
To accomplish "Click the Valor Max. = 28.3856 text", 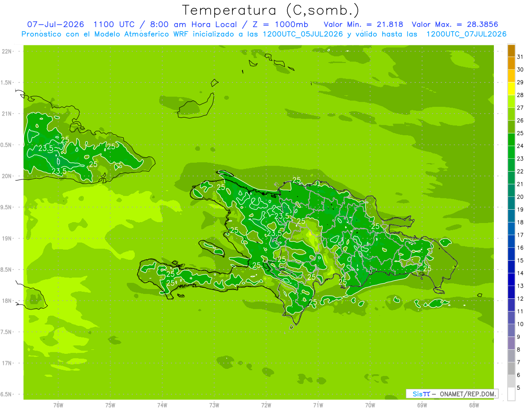I will (x=458, y=24).
